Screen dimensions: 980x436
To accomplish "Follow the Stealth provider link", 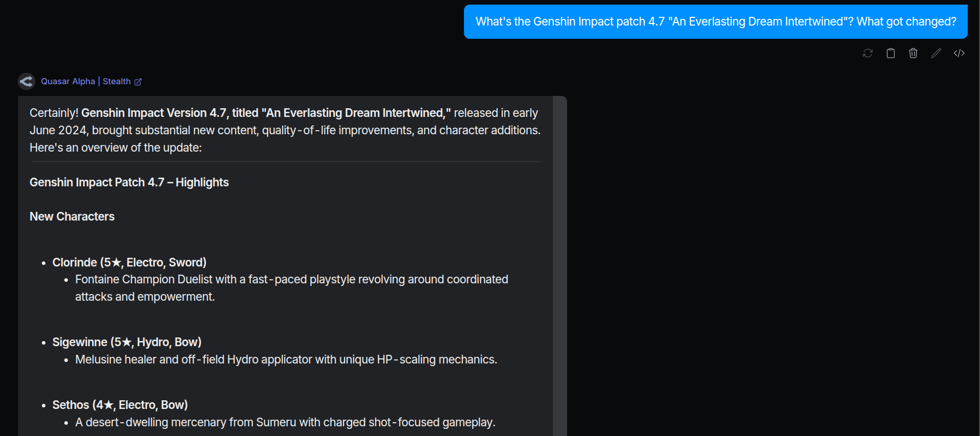I will tap(116, 81).
